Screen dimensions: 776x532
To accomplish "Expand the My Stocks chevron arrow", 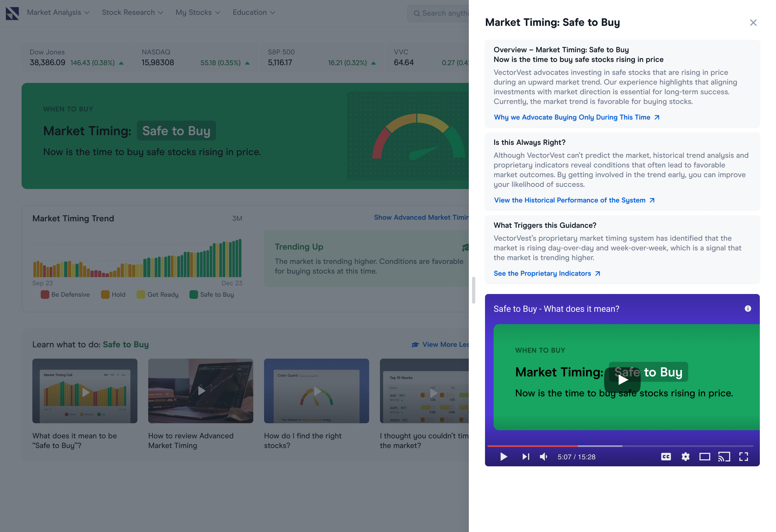I will (218, 13).
